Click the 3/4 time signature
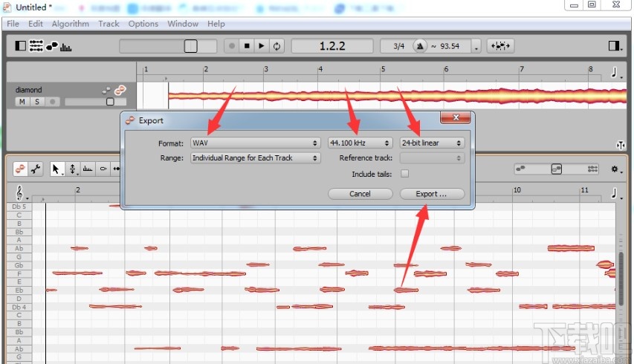This screenshot has height=364, width=634. (x=398, y=46)
